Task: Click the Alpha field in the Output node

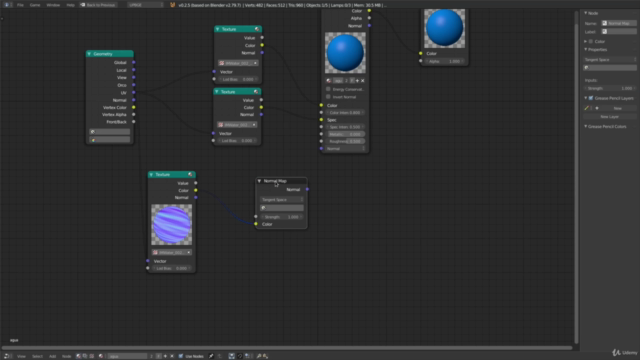Action: [x=444, y=61]
